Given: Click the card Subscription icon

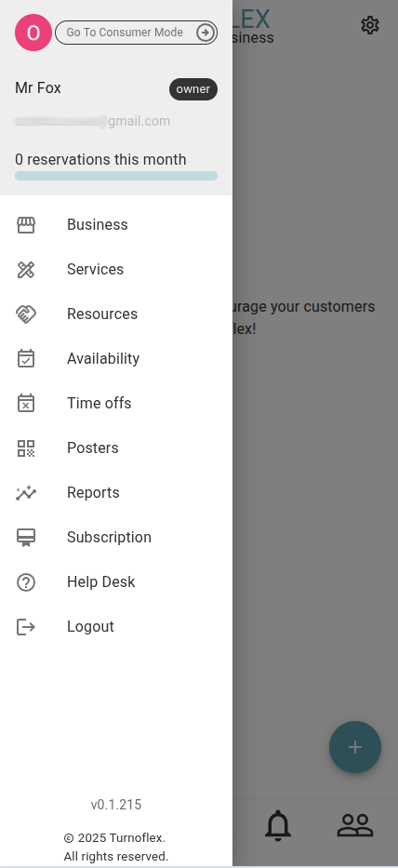Looking at the screenshot, I should coord(26,538).
